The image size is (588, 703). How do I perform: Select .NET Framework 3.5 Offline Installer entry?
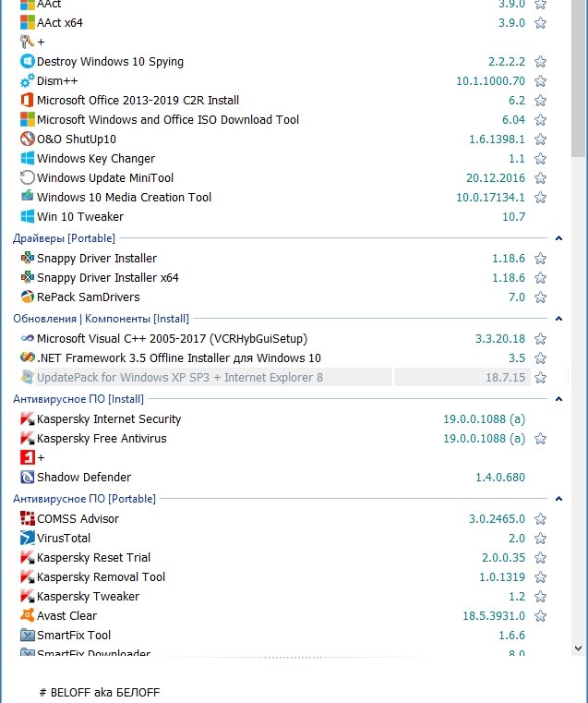click(x=179, y=358)
